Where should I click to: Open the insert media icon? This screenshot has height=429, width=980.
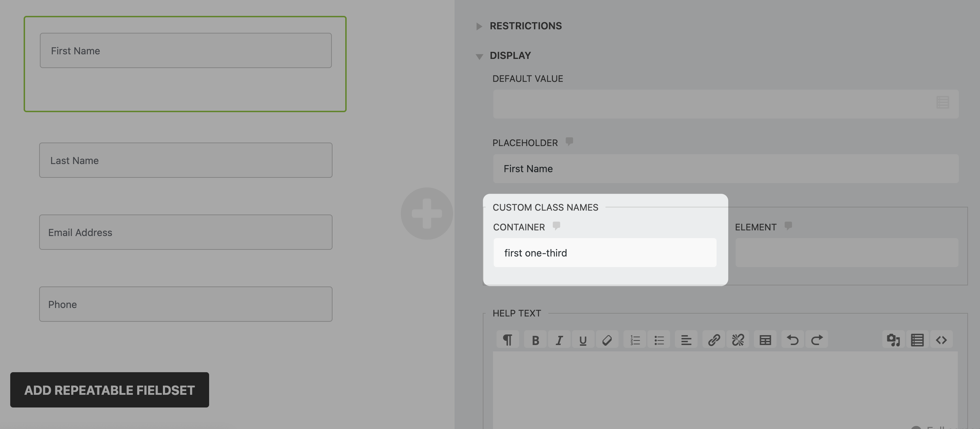click(893, 339)
